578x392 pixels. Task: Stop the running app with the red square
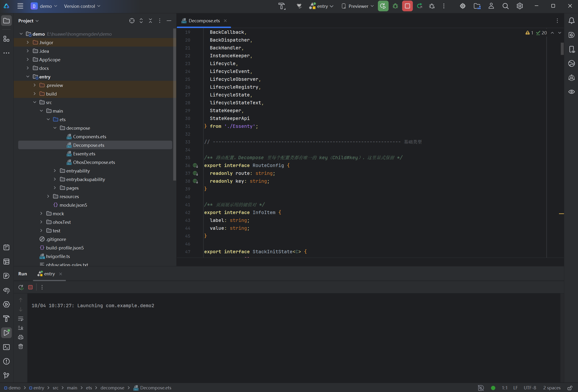tap(407, 6)
